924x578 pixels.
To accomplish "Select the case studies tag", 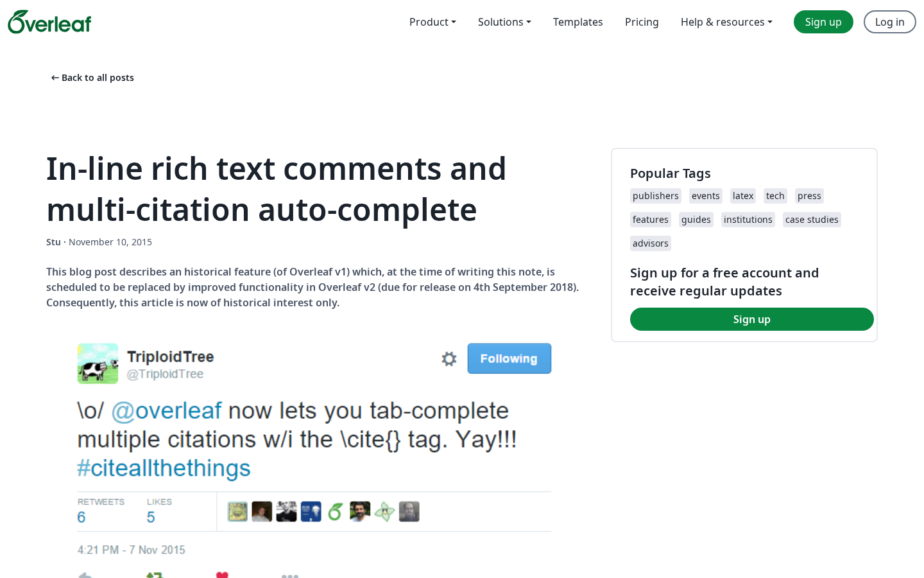I will 812,220.
